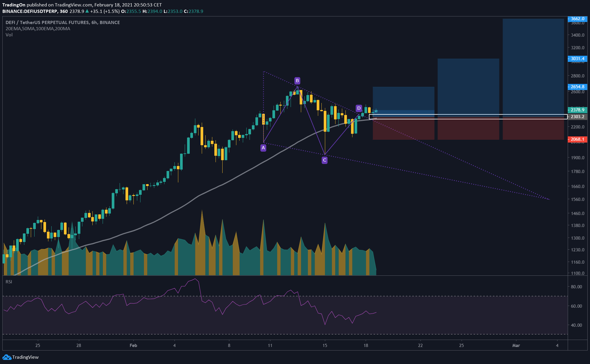This screenshot has height=364, width=590.
Task: Click the DEFI / TetherUS PERPETUAL FUTURES title
Action: pos(63,23)
